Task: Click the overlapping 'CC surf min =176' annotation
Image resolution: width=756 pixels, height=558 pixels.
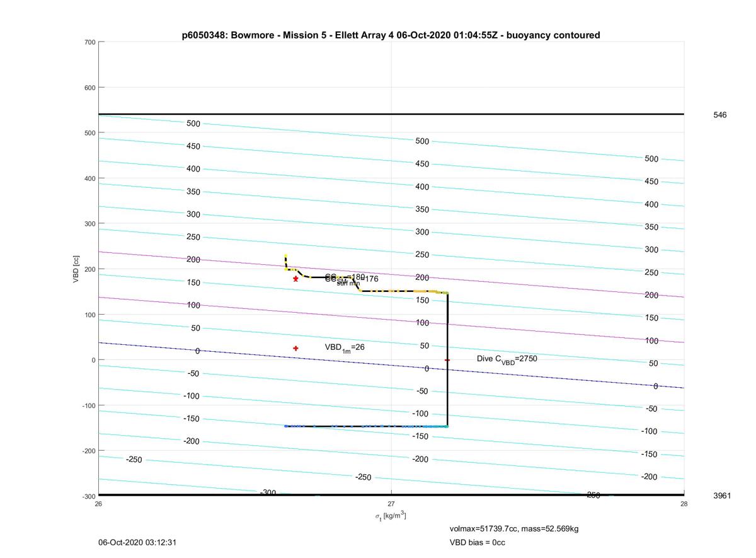Action: pyautogui.click(x=352, y=279)
